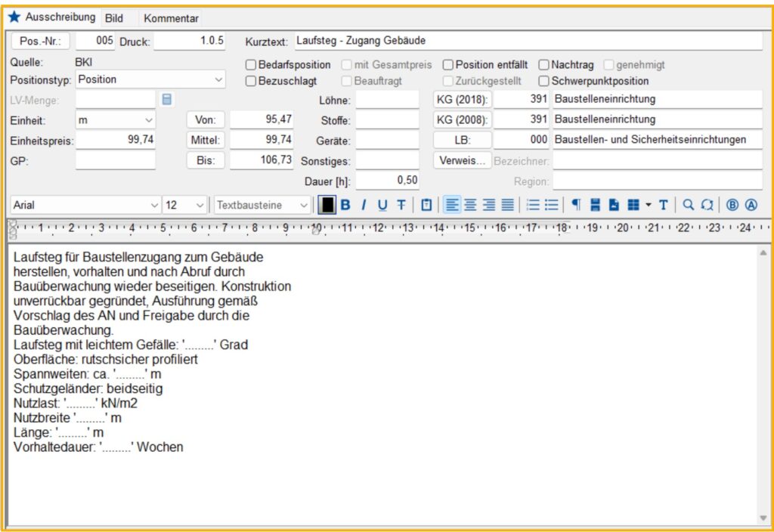
Task: Expand the Arial font dropdown
Action: tap(85, 205)
